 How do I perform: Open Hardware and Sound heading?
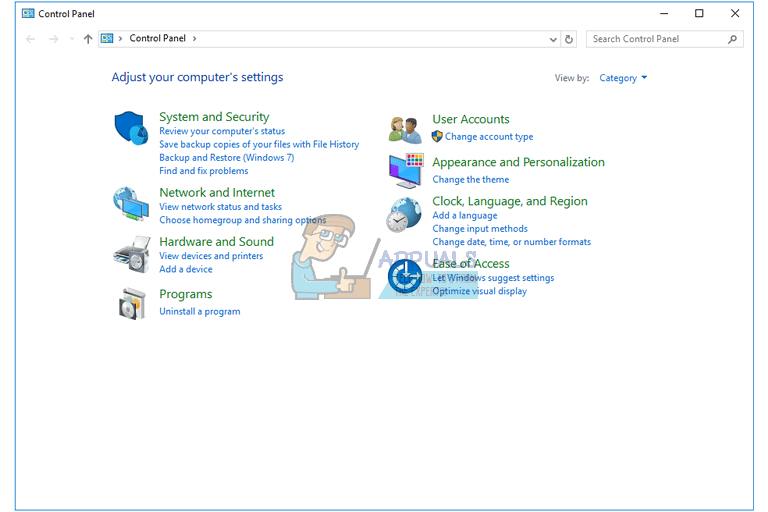216,242
